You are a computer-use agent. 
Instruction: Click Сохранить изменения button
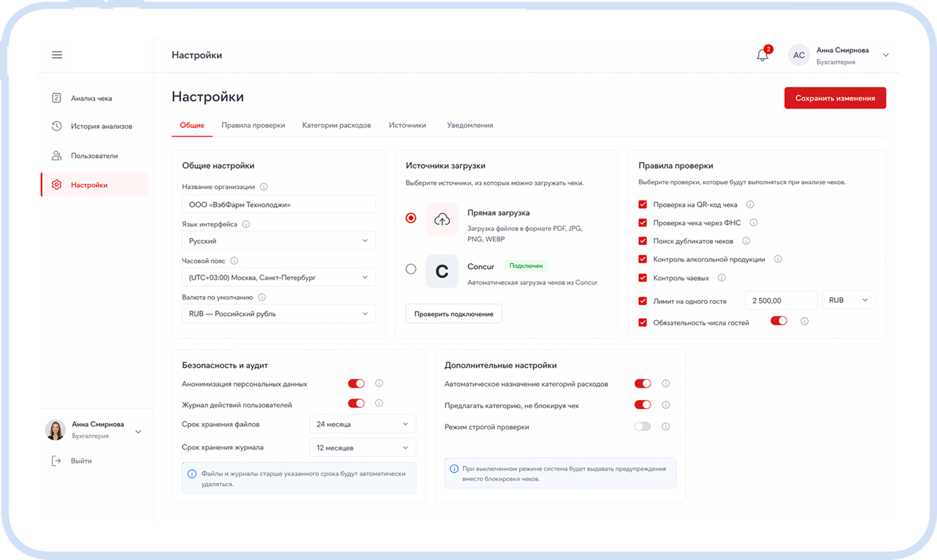[835, 98]
